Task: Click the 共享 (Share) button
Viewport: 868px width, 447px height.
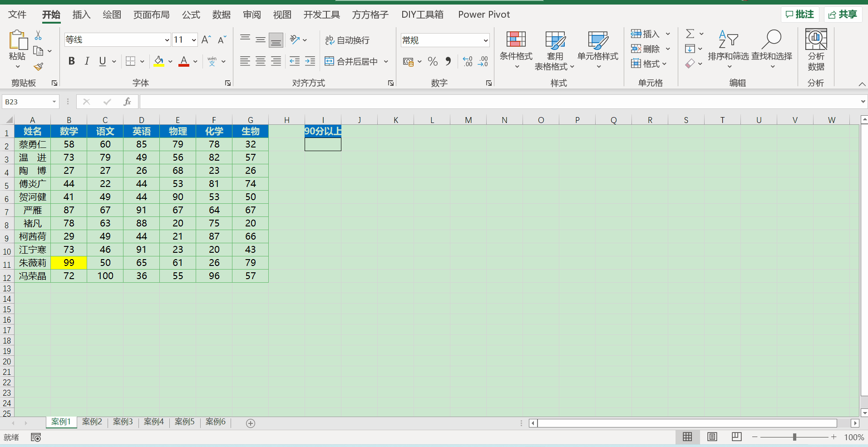Action: point(843,15)
